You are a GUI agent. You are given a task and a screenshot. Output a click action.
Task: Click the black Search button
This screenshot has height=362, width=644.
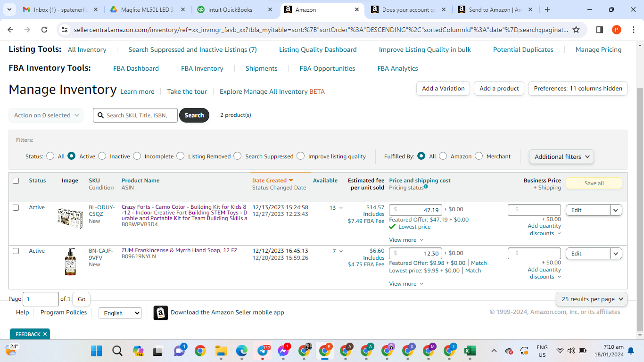194,115
